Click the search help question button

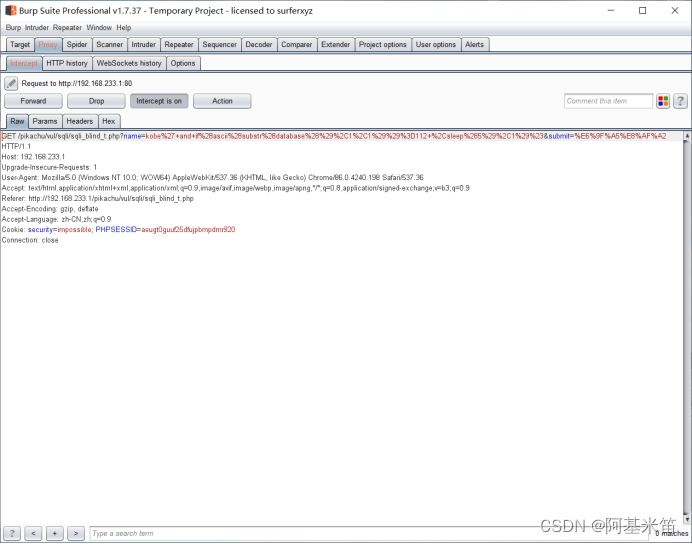[x=12, y=533]
